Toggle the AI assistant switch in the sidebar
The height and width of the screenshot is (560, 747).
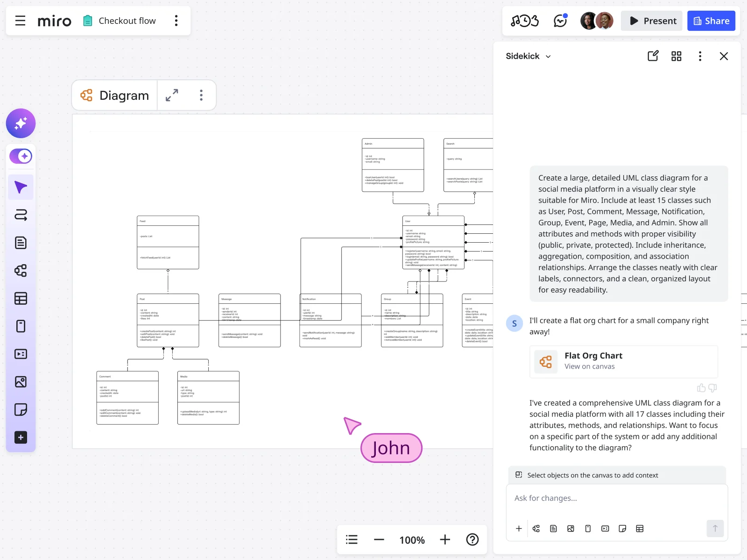pos(21,156)
